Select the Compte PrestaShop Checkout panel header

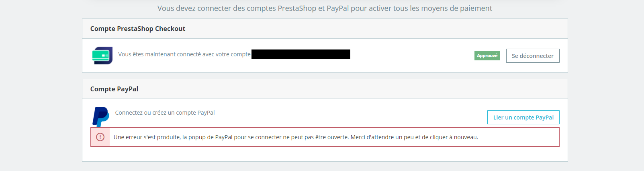point(325,29)
